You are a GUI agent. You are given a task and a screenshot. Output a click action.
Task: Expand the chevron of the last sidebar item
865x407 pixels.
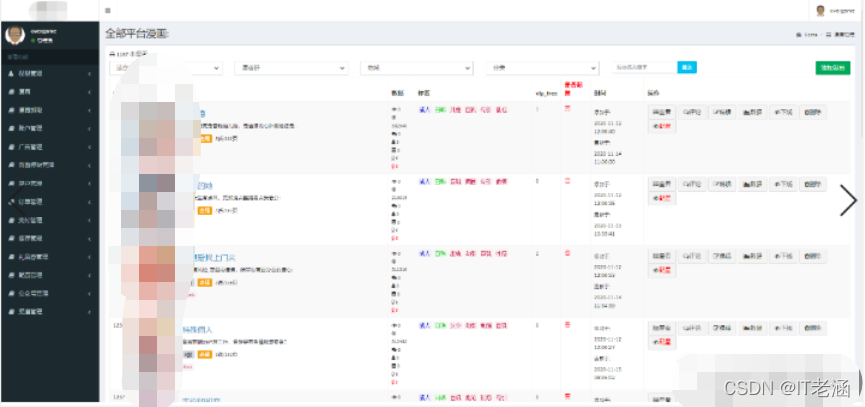click(89, 312)
